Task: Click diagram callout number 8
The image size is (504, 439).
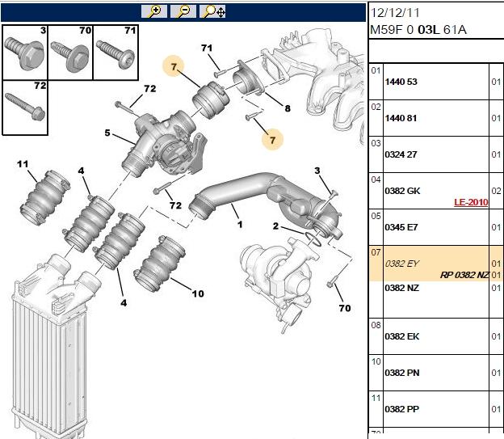Action: 288,108
